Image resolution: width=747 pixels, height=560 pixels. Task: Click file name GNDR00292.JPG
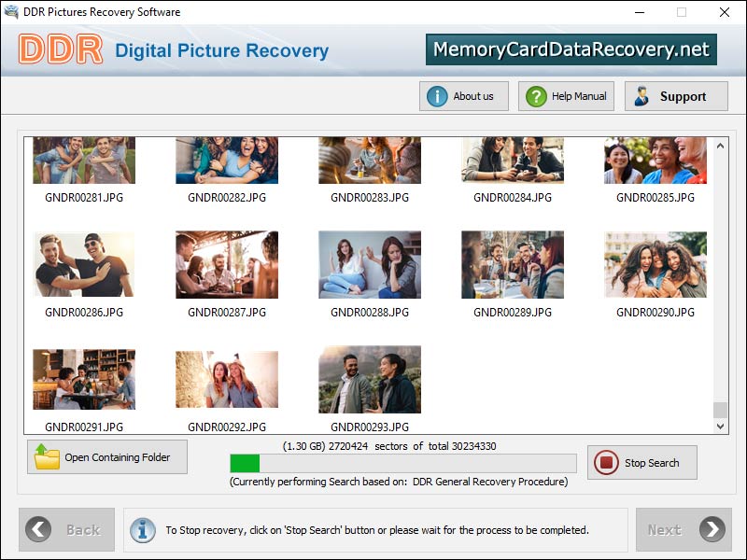tap(227, 427)
